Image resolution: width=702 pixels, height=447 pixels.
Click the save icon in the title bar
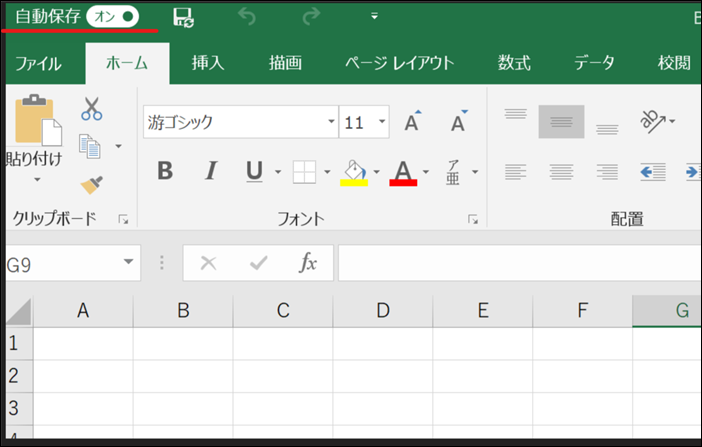click(x=183, y=17)
